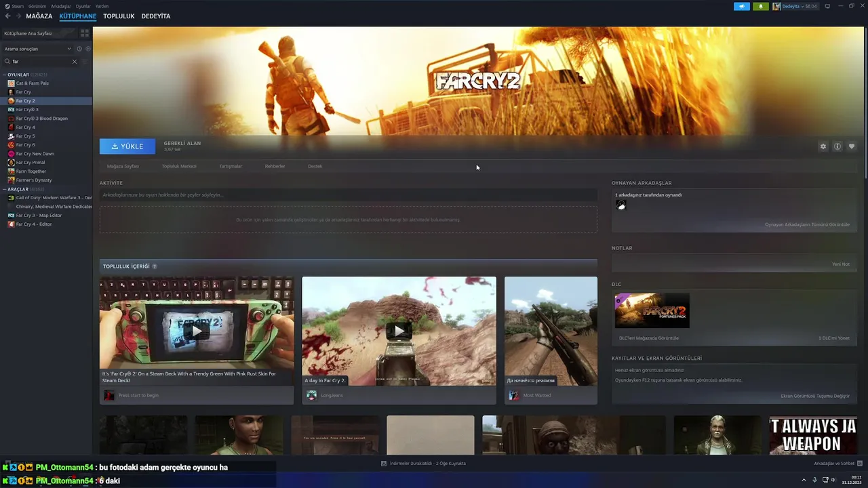This screenshot has width=868, height=488.
Task: Open Press start to begin author avatar
Action: 109,395
